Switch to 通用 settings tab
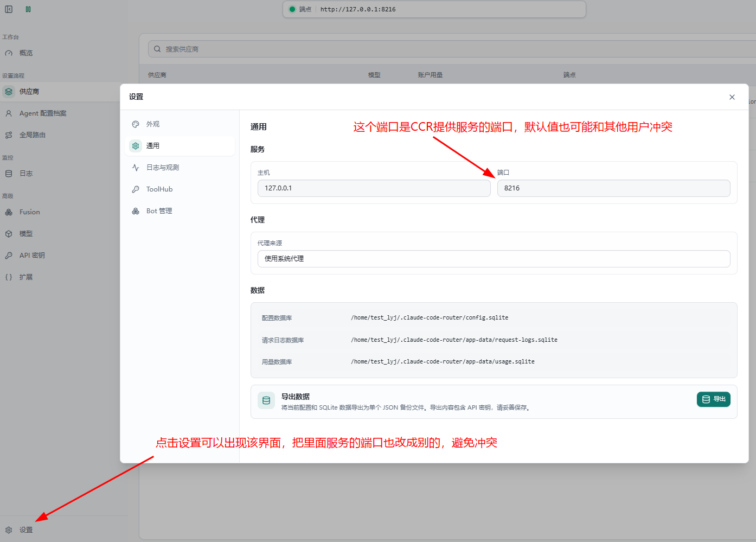Image resolution: width=756 pixels, height=542 pixels. (180, 146)
